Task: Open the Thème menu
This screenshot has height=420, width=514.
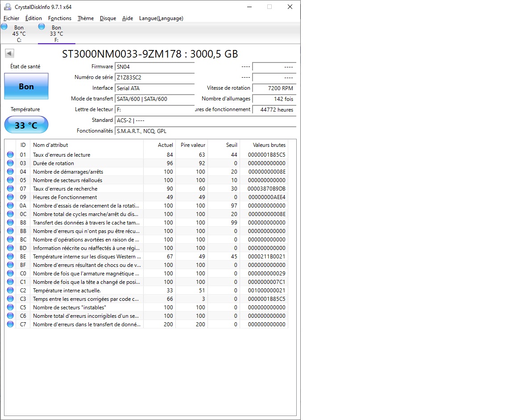Action: click(85, 18)
